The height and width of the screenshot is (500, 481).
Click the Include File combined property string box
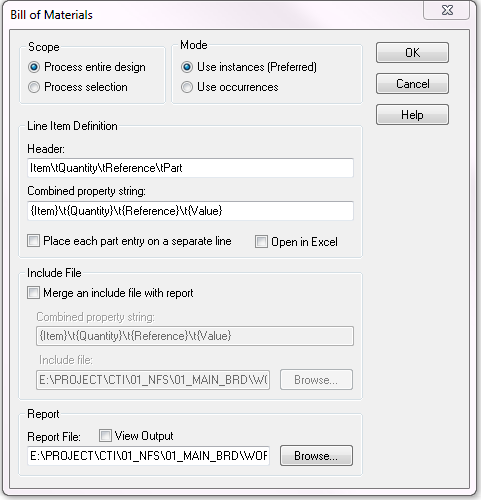pos(195,336)
